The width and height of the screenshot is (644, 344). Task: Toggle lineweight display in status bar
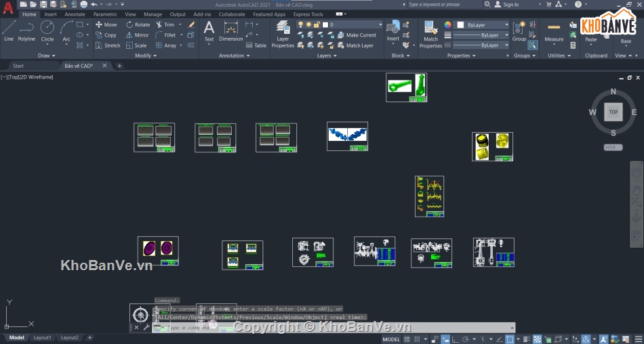click(x=527, y=339)
